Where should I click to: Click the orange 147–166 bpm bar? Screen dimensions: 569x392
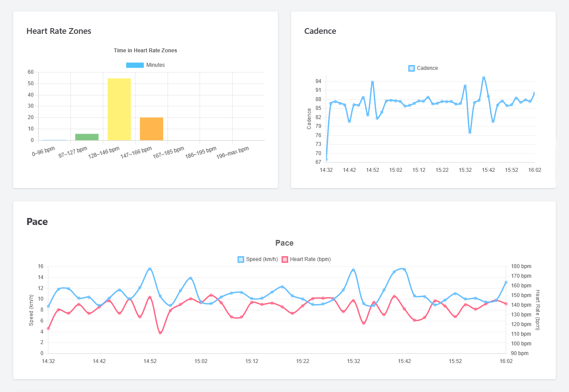(x=151, y=128)
